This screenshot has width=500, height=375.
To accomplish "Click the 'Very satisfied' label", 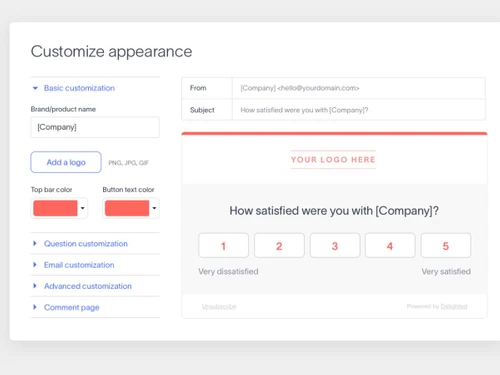I will click(446, 271).
